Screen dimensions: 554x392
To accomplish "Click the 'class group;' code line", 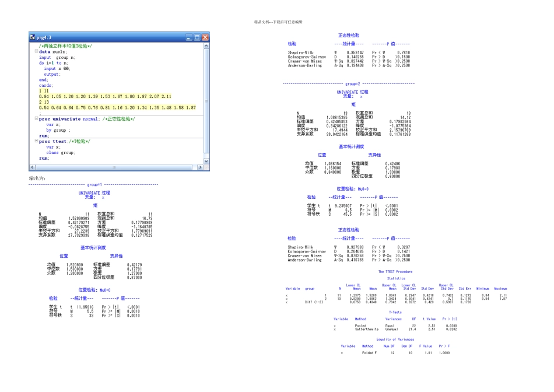I will pyautogui.click(x=61, y=153).
